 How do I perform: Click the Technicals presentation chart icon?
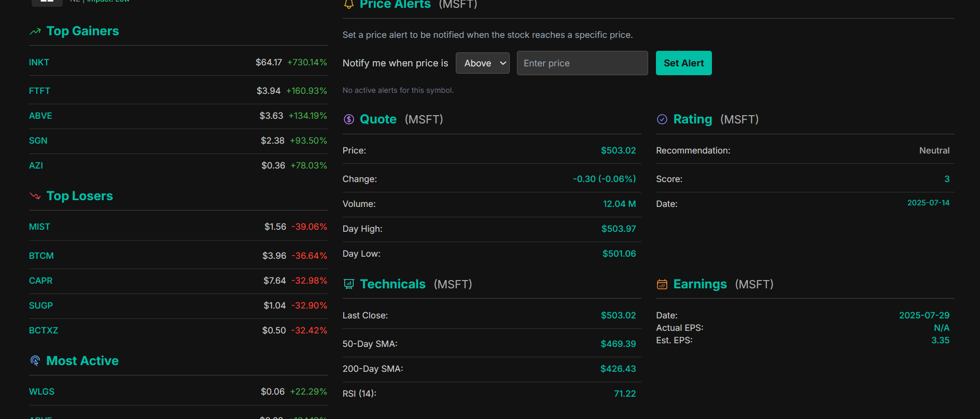[349, 284]
